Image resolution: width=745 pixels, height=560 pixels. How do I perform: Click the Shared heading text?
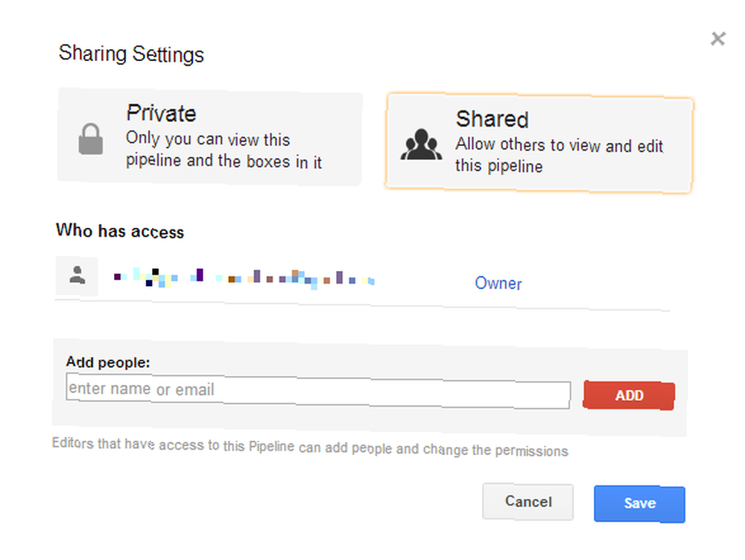(492, 118)
